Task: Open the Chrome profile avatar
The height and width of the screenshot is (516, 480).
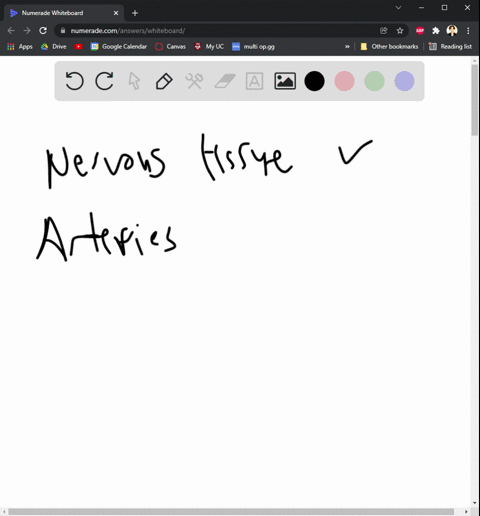Action: pos(452,31)
